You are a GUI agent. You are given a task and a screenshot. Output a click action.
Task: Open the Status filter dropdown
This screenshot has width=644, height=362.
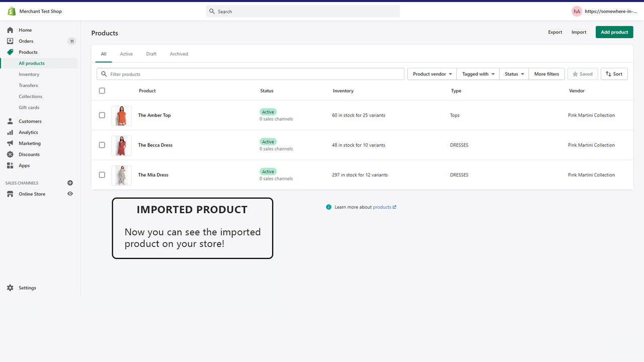tap(514, 74)
